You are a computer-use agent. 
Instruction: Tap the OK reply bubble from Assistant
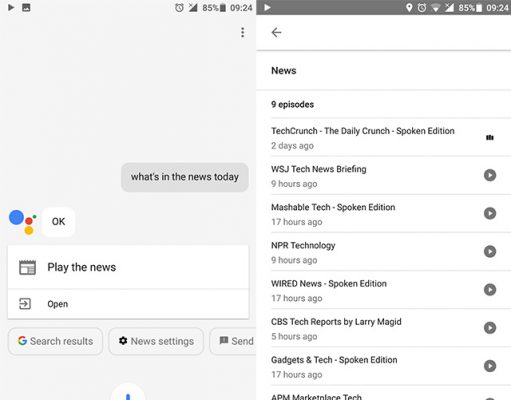pos(58,222)
